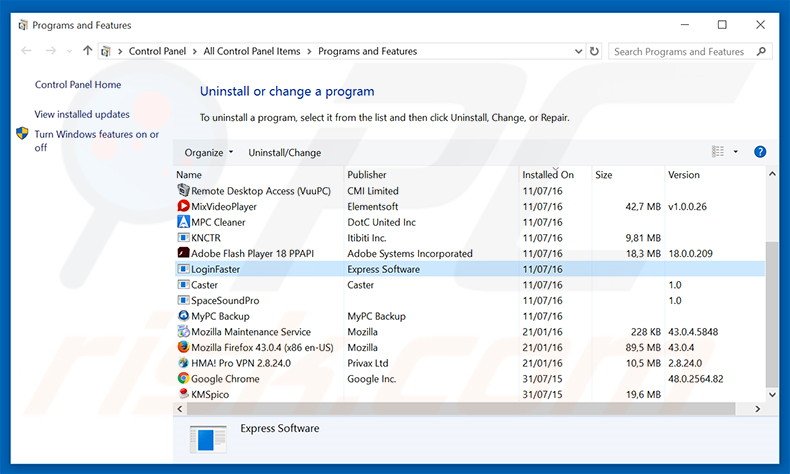Select the 'Itibiti Inc.' publisher cell
The image size is (790, 474).
point(366,238)
